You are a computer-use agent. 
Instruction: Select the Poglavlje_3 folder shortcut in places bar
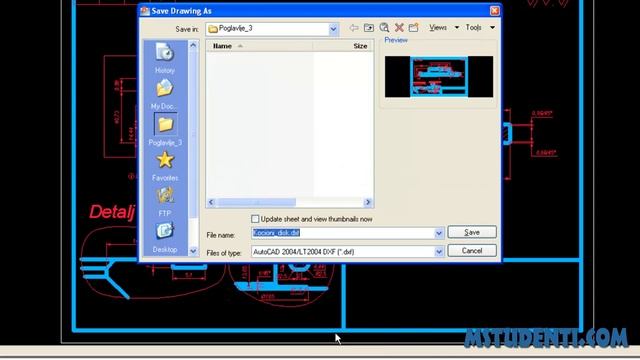click(x=165, y=130)
